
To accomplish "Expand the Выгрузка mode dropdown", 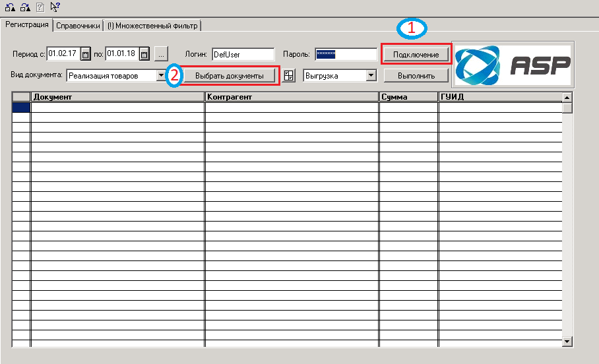I will click(x=371, y=76).
